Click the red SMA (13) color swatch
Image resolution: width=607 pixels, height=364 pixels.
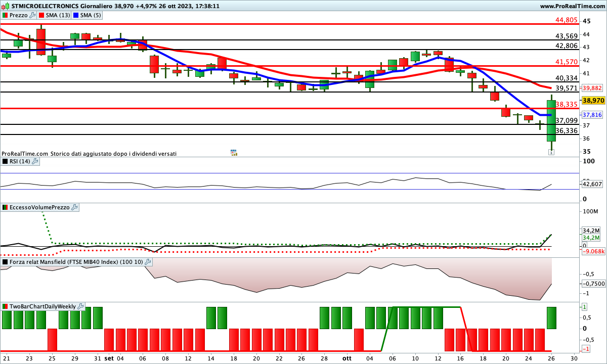[41, 15]
